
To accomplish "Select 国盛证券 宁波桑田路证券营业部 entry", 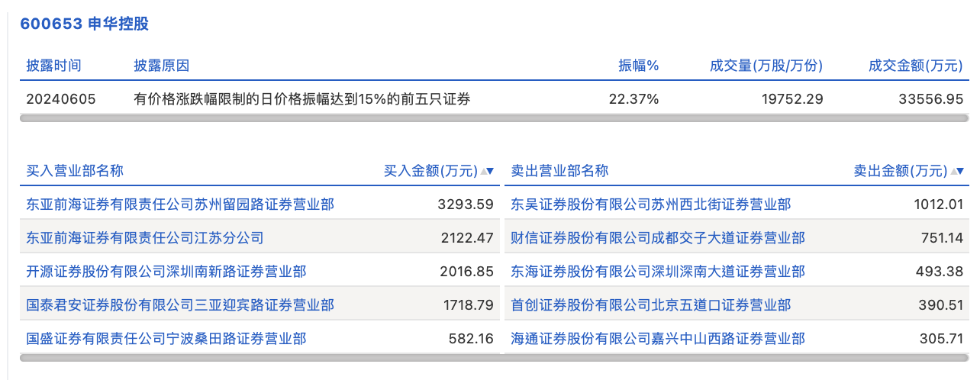I will point(166,338).
